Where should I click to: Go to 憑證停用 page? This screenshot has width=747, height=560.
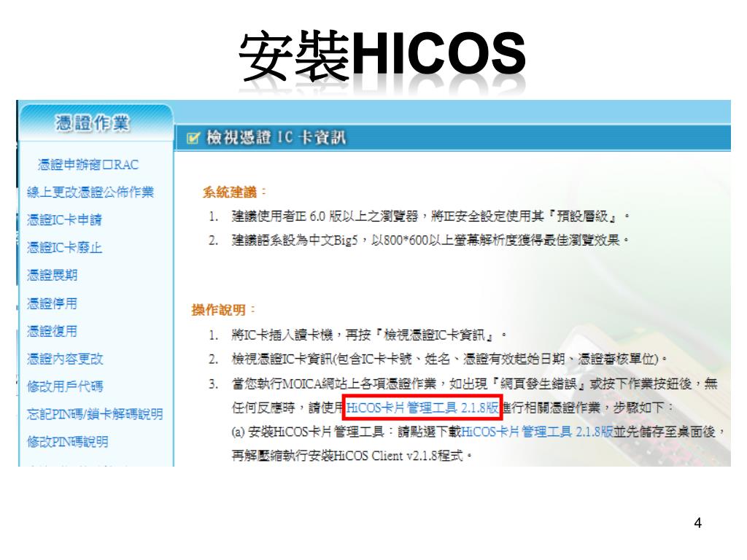tap(52, 303)
